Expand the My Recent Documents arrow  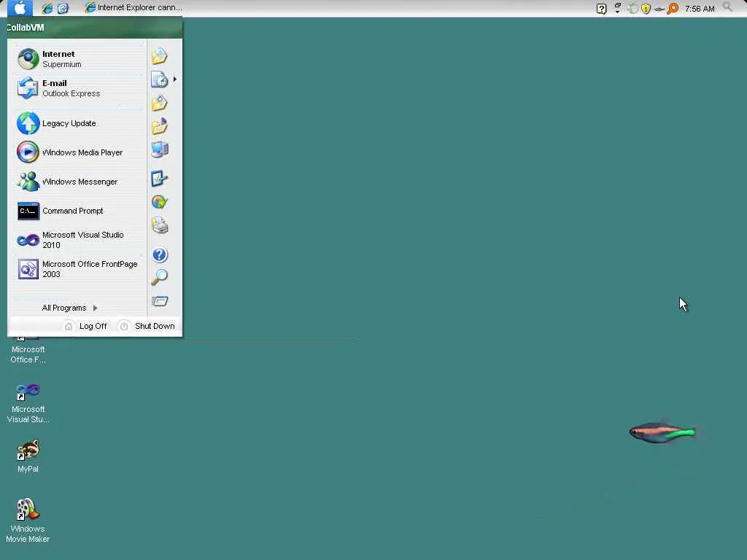(175, 79)
